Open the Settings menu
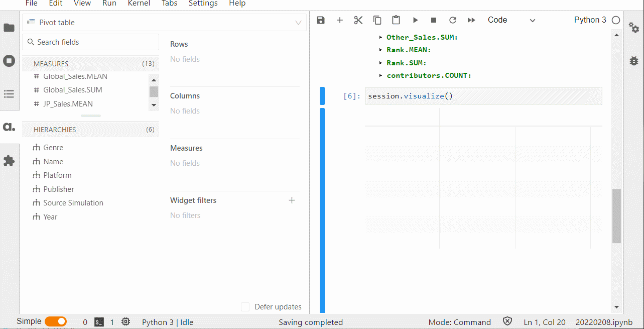Screen dimensions: 644x329 203,4
